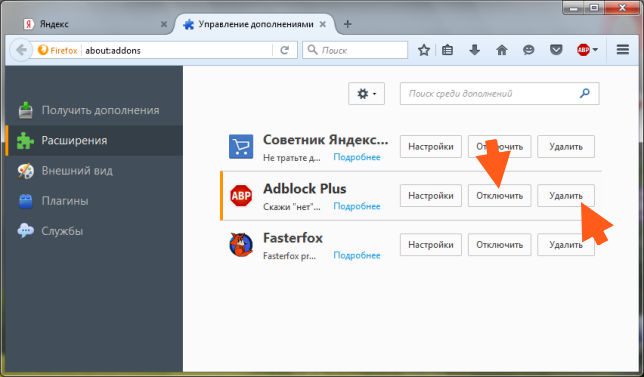
Task: Open the bookmarks list icon
Action: [x=447, y=50]
